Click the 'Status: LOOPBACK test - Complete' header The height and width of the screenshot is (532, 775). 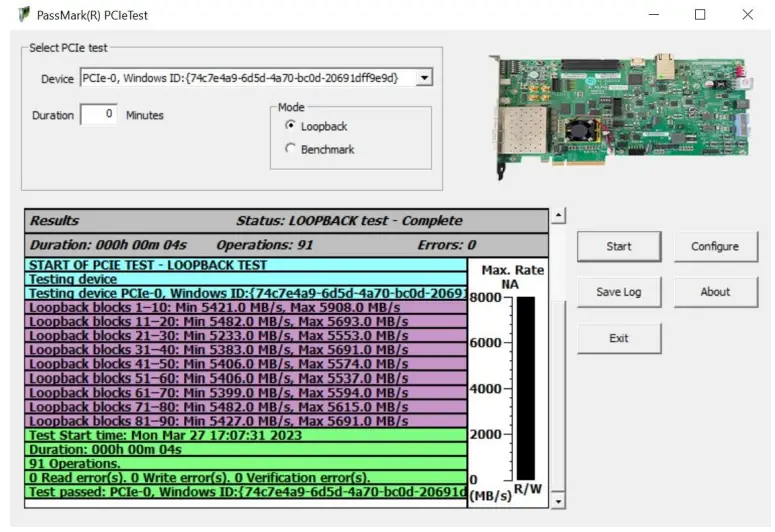(349, 221)
